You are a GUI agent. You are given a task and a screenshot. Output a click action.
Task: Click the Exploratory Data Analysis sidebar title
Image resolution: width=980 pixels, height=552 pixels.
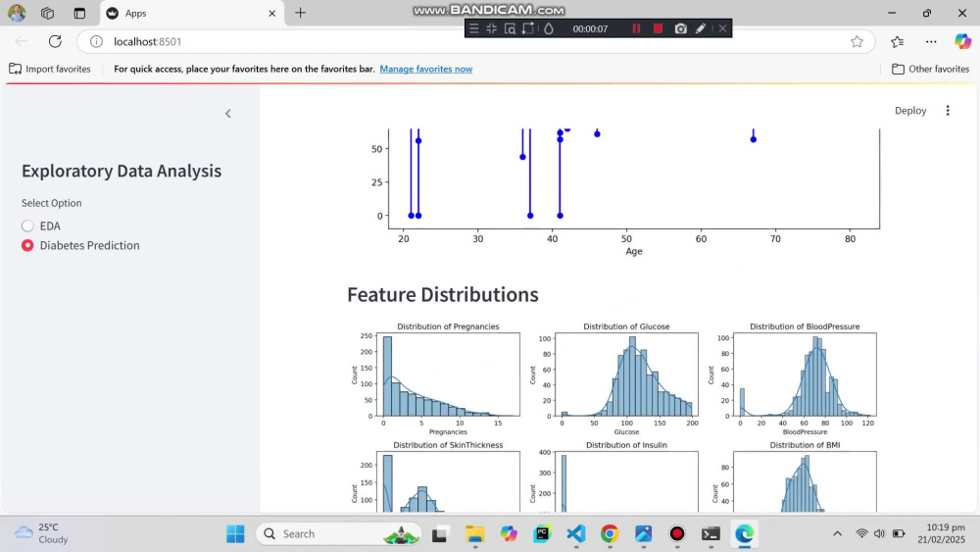(x=122, y=171)
